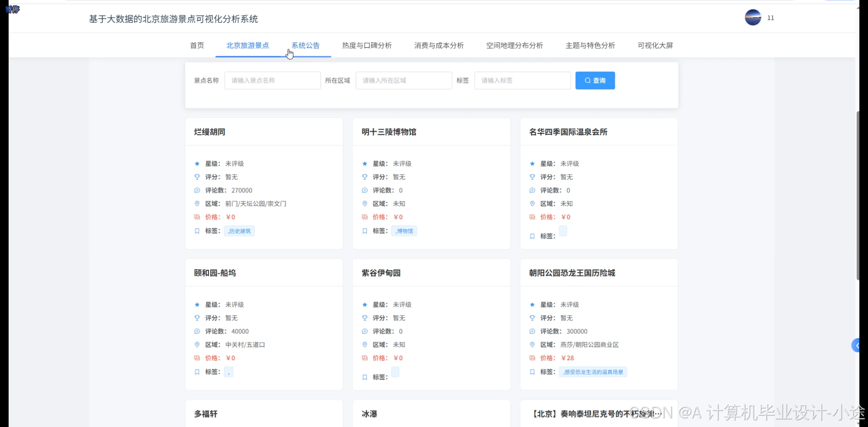
Task: Open the 朝阳公园恐龙王国历险城 card title
Action: [x=572, y=273]
